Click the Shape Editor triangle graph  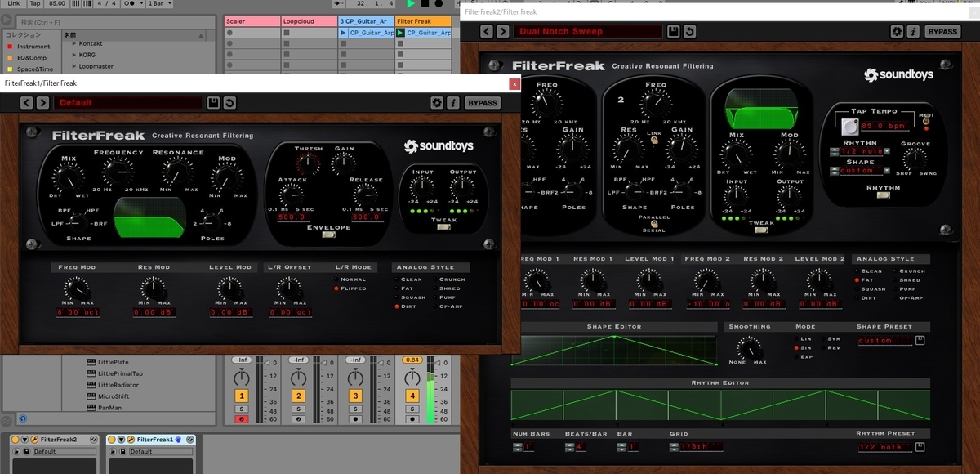[x=614, y=349]
